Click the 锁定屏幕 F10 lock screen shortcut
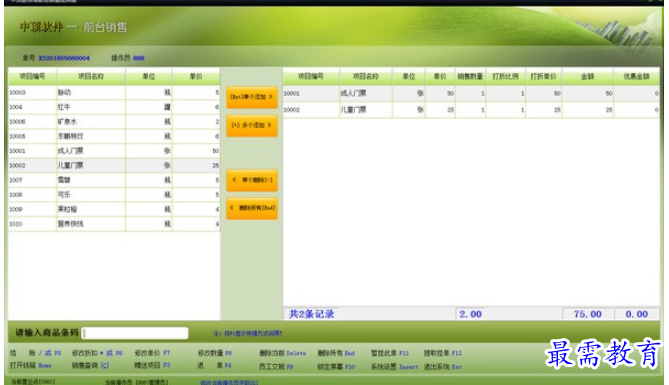Viewport: 669px width, 385px height. [x=336, y=366]
